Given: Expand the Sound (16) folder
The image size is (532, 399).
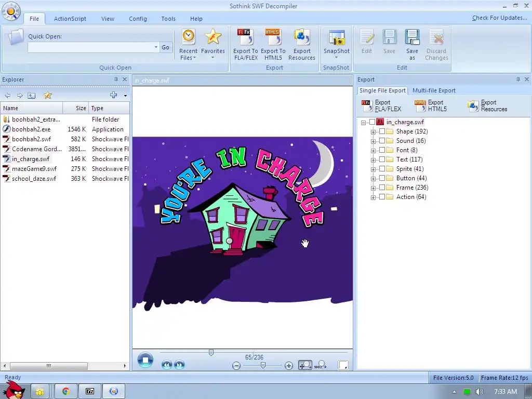Looking at the screenshot, I should (x=373, y=141).
